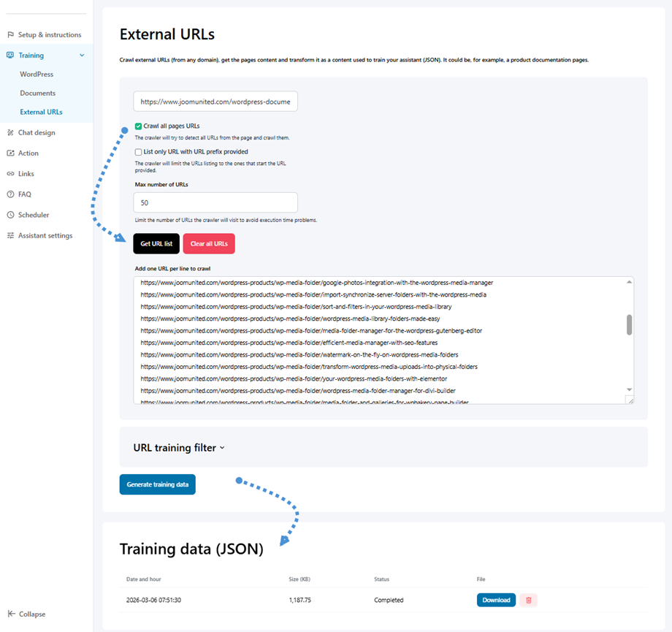The height and width of the screenshot is (632, 672).
Task: Open the Documents training submenu item
Action: click(38, 94)
